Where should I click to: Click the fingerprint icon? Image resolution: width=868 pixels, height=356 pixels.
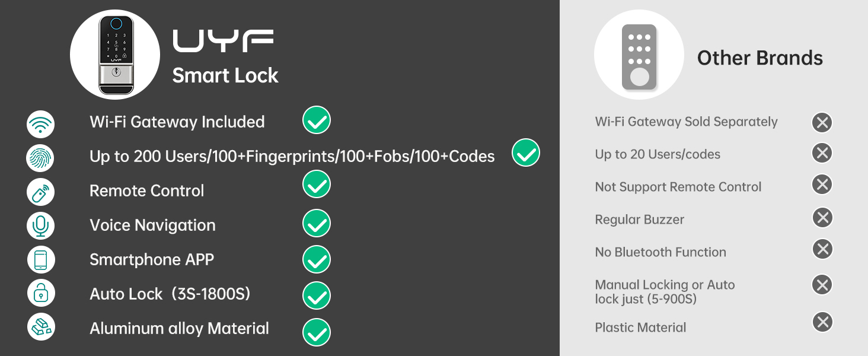click(x=41, y=157)
